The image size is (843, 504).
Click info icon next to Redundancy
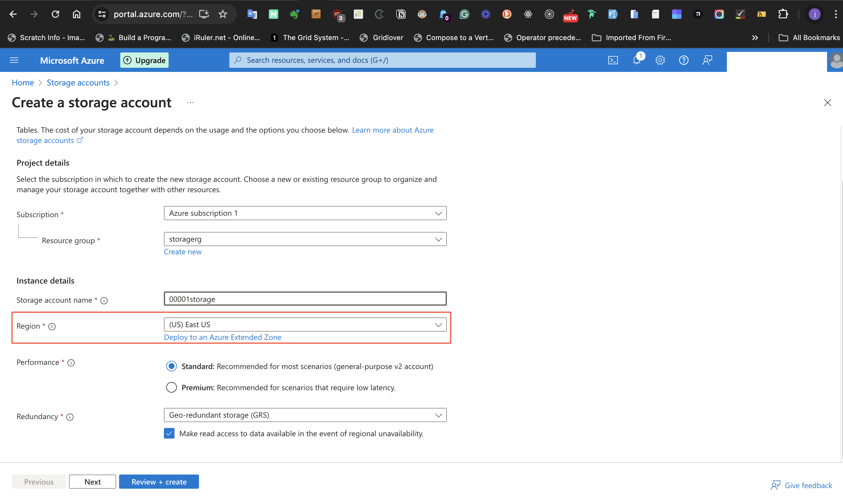pyautogui.click(x=70, y=417)
